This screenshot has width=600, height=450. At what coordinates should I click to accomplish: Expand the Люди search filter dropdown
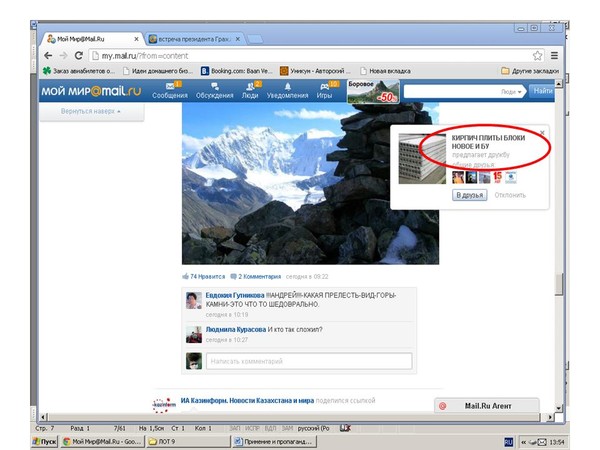511,92
